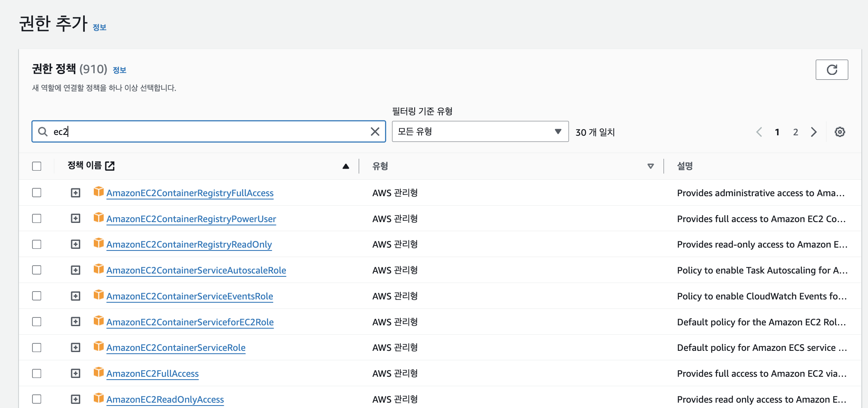Click policy box icon for AmazonEC2ContainerServiceforEC2Role
Image resolution: width=868 pixels, height=408 pixels.
click(x=98, y=321)
